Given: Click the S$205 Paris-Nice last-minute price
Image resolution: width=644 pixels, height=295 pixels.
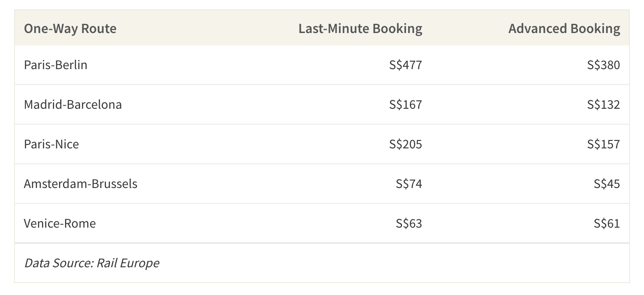Looking at the screenshot, I should pyautogui.click(x=406, y=144).
